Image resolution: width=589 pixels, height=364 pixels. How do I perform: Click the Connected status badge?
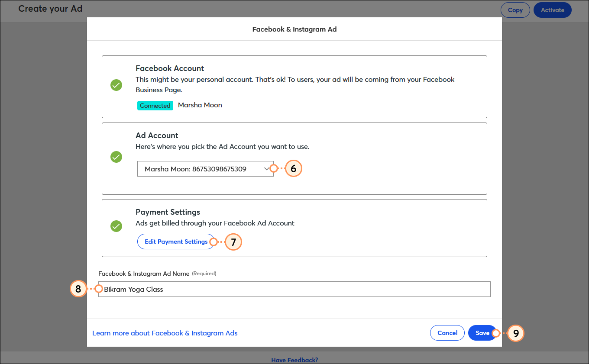point(155,106)
